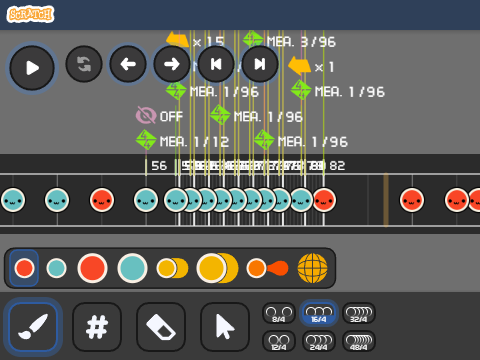
Task: Select the ×15 scroll speed event
Action: [195, 41]
